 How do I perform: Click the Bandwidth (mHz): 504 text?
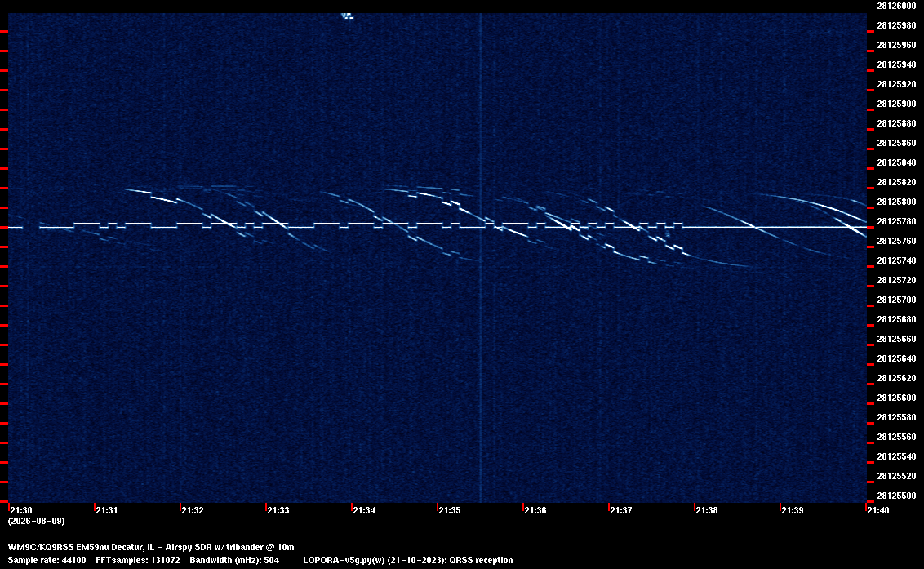point(234,560)
